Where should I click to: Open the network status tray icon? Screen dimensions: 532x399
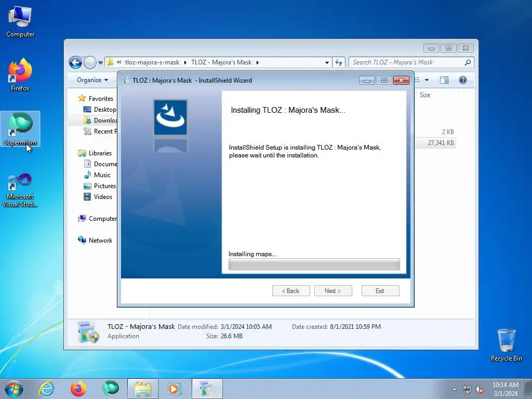[x=467, y=389]
